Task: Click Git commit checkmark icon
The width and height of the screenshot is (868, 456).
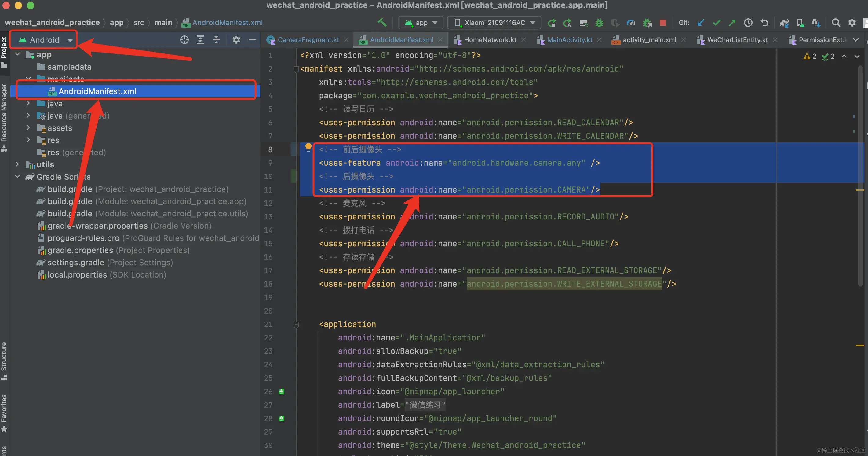Action: point(717,23)
